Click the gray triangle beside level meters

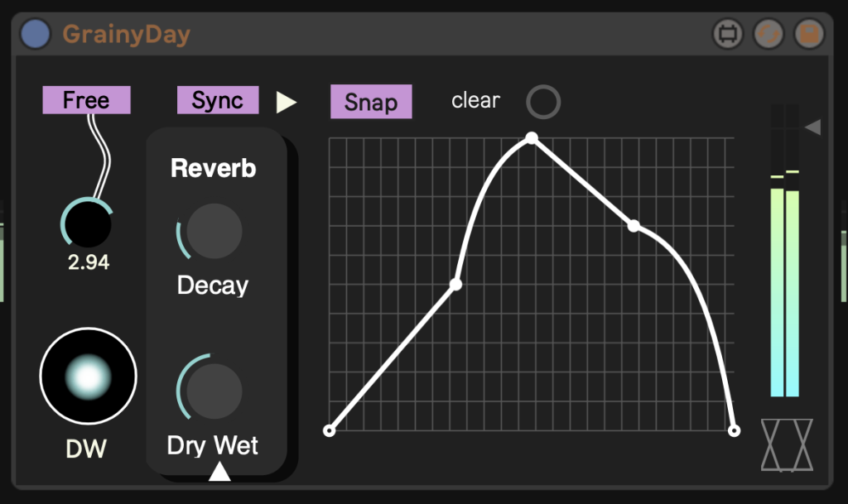(812, 127)
